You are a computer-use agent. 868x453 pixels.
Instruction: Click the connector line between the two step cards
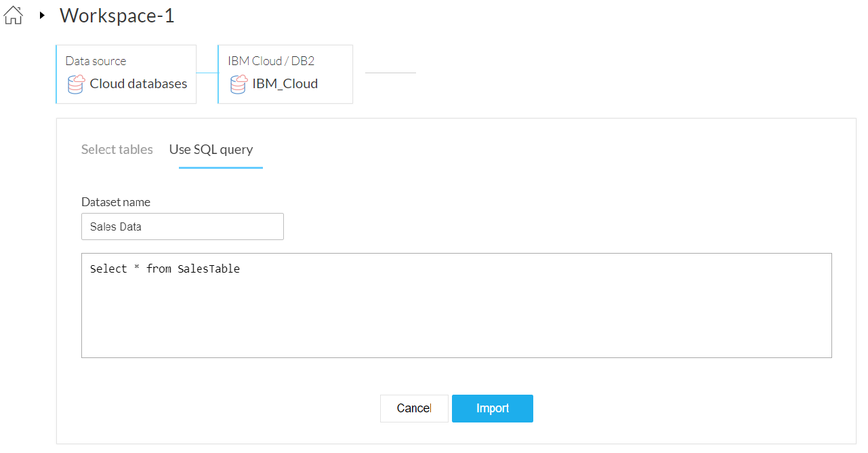click(x=207, y=73)
